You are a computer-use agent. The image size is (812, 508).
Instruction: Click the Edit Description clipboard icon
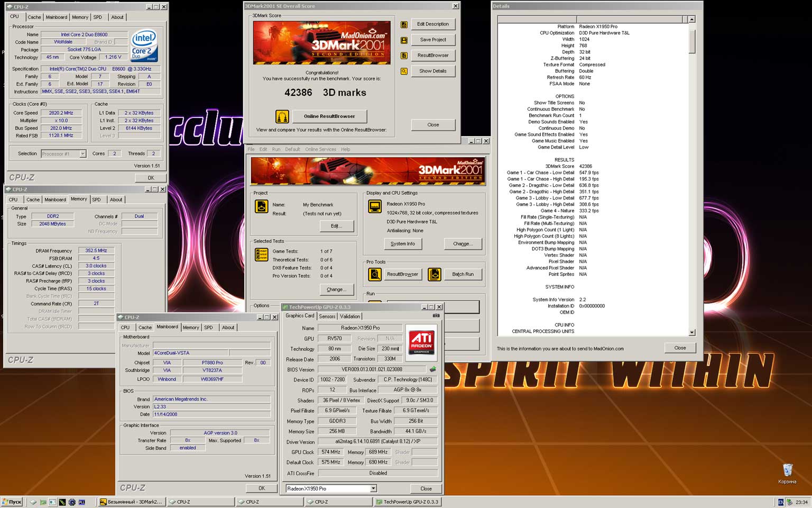click(404, 24)
